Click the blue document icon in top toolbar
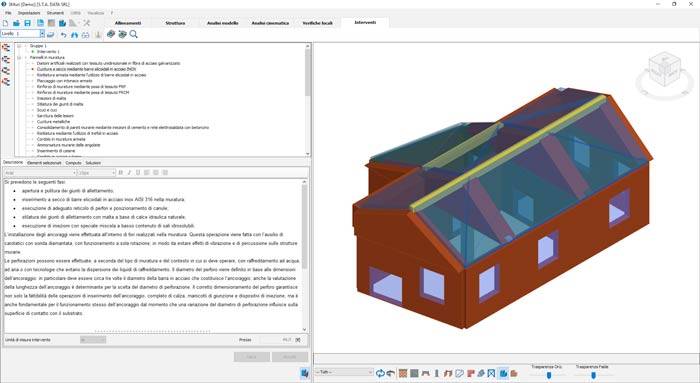The height and width of the screenshot is (383, 700). (x=40, y=23)
